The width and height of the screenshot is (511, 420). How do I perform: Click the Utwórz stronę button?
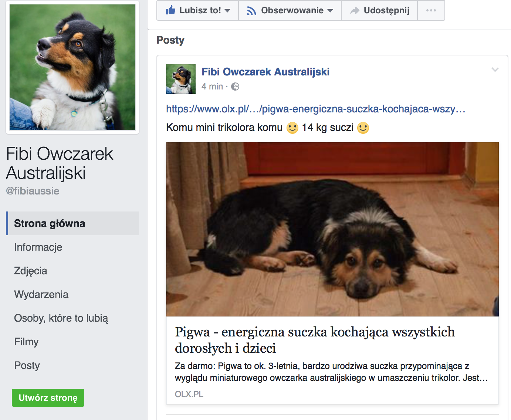pos(48,398)
